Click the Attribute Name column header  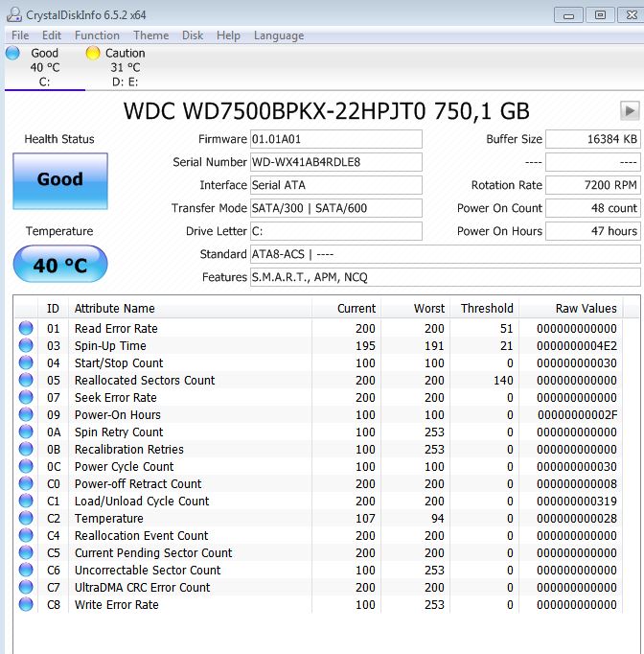click(x=115, y=309)
